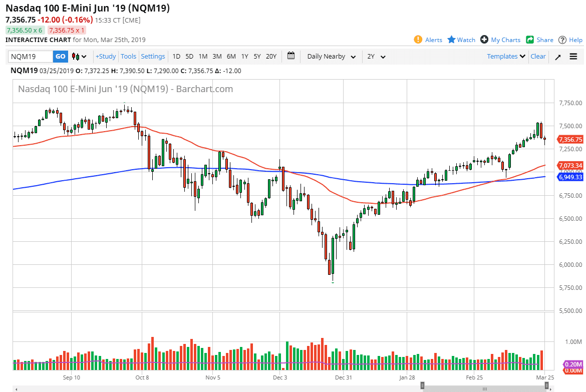The image size is (586, 392).
Task: Enable the 6M timeframe
Action: (x=231, y=57)
